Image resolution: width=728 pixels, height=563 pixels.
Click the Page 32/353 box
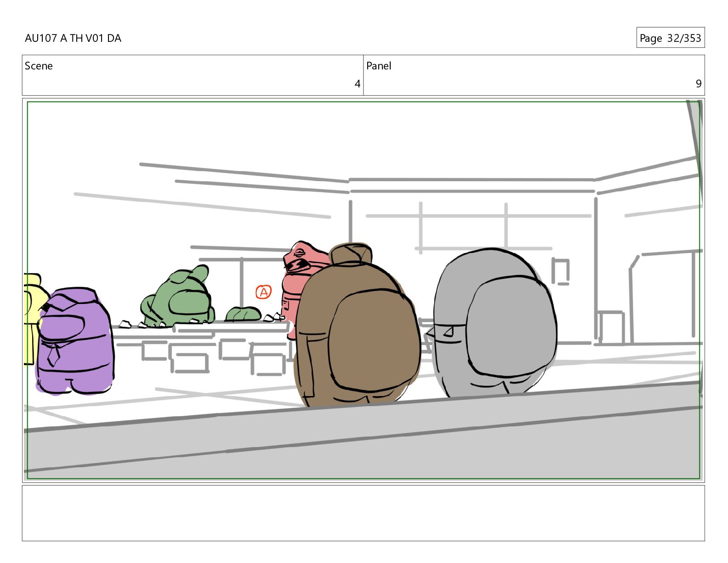670,38
